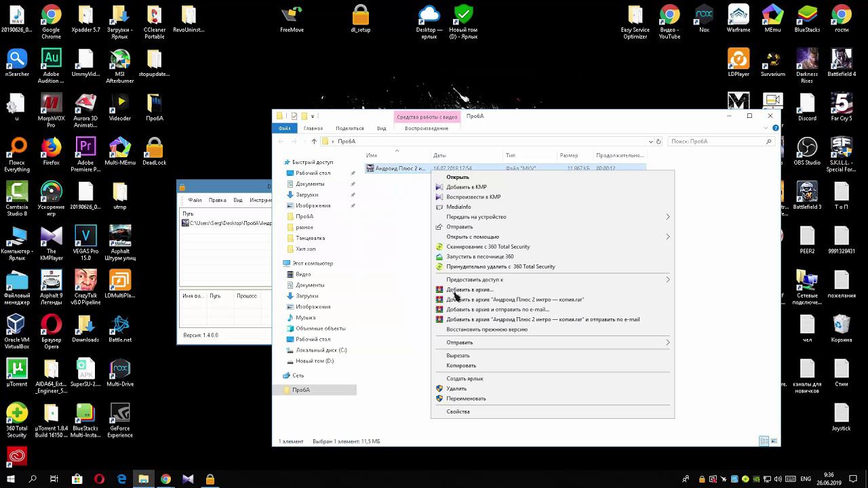Launch OBS Studio desktop icon
This screenshot has width=868, height=488.
pyautogui.click(x=807, y=150)
